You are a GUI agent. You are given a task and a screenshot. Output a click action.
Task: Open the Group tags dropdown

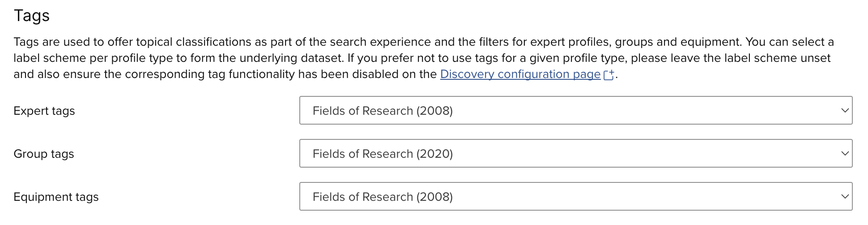[x=575, y=154]
